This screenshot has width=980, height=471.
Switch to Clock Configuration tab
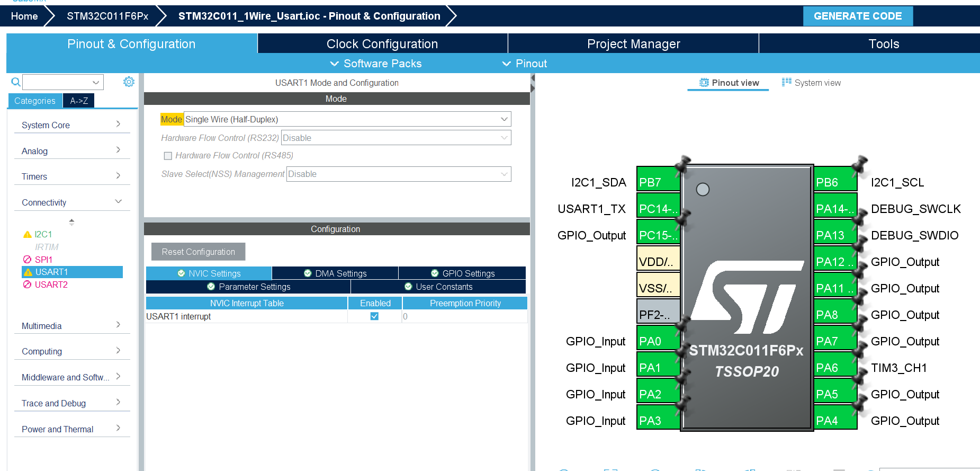coord(382,44)
